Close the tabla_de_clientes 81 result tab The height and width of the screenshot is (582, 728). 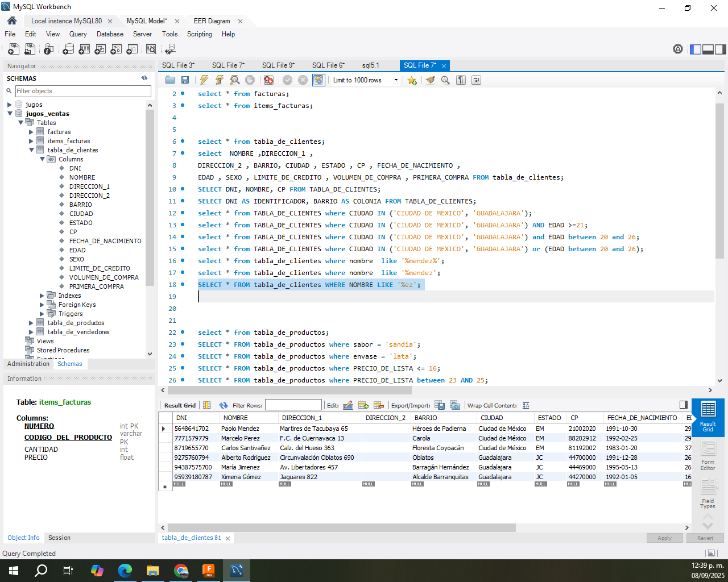pos(228,538)
